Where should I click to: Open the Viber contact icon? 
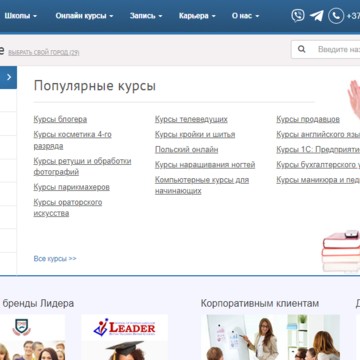tap(298, 15)
